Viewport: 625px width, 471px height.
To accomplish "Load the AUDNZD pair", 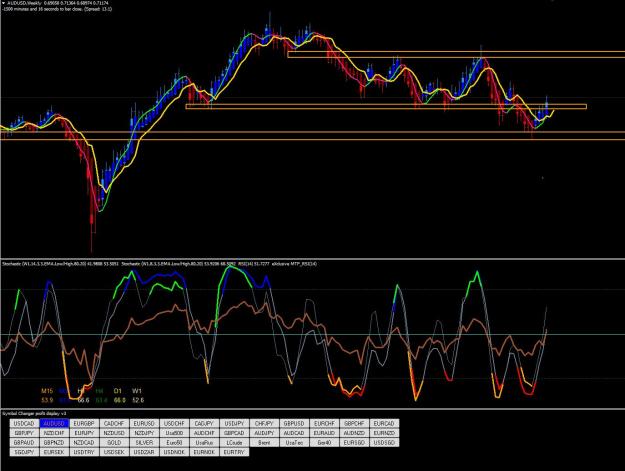I will point(354,433).
